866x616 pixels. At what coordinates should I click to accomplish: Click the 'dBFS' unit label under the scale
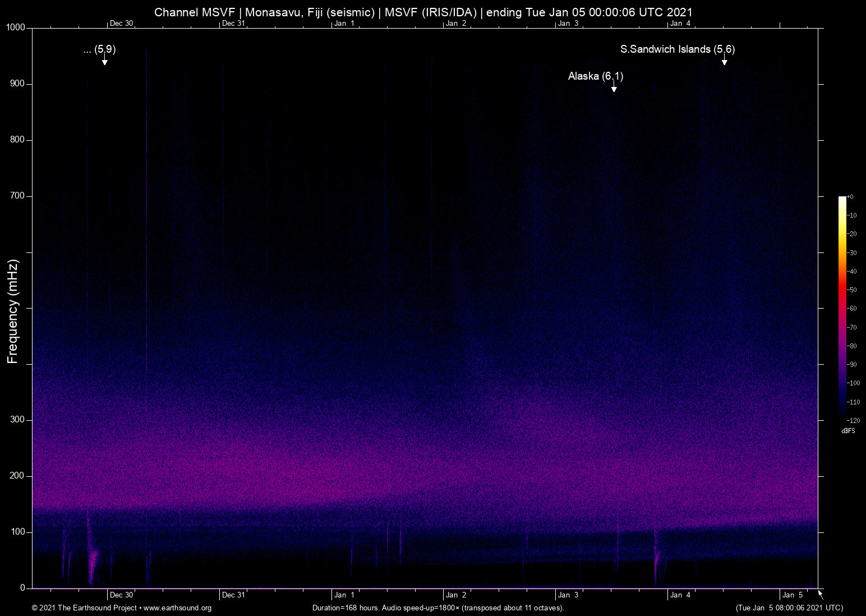point(849,431)
